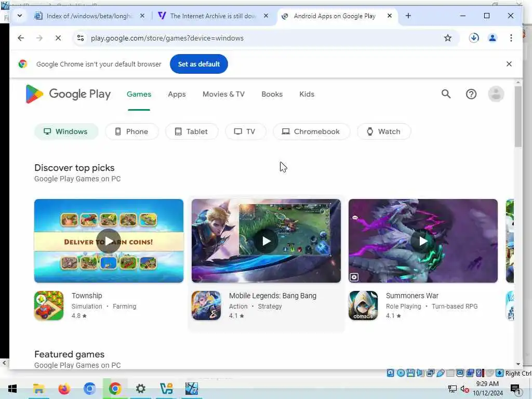This screenshot has height=399, width=532.
Task: Select the Watch device filter
Action: click(384, 131)
